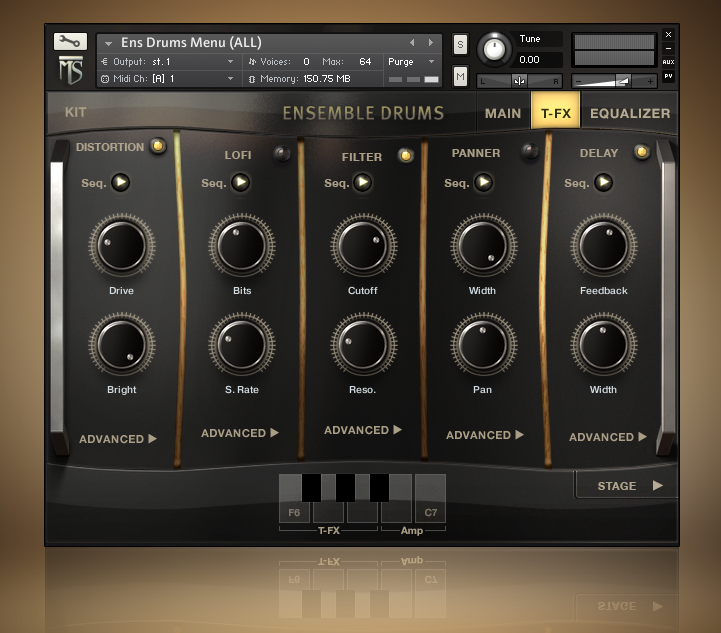Screen dimensions: 721x633
Task: Select the T-FX tab
Action: tap(555, 111)
